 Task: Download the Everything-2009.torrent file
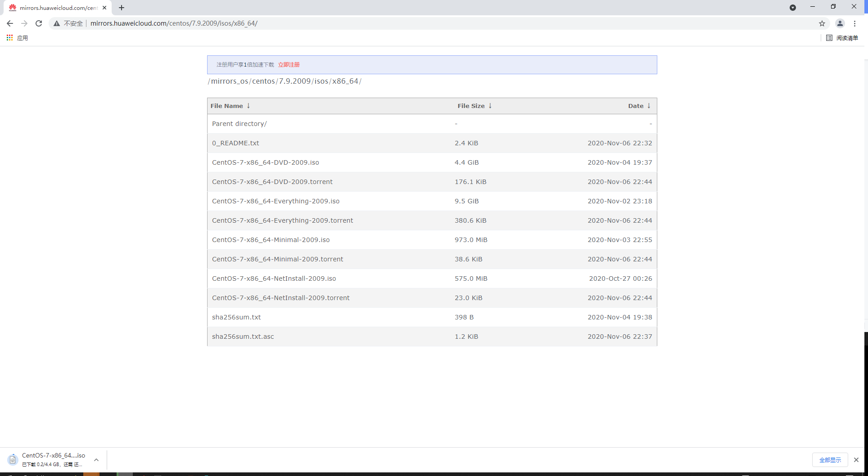283,220
